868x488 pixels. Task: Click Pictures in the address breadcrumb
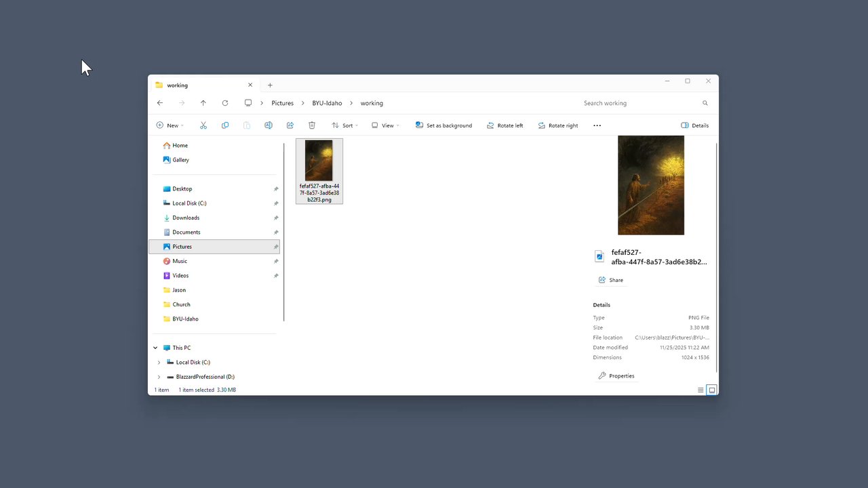point(283,103)
